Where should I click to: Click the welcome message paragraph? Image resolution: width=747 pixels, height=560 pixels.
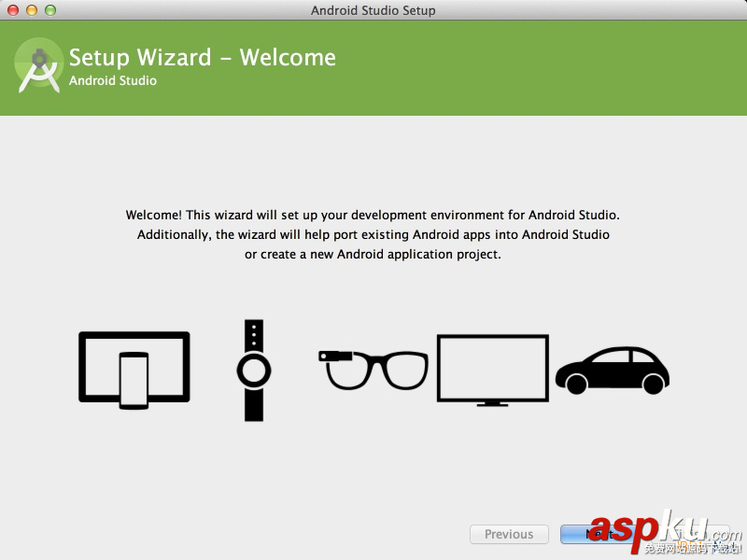373,234
